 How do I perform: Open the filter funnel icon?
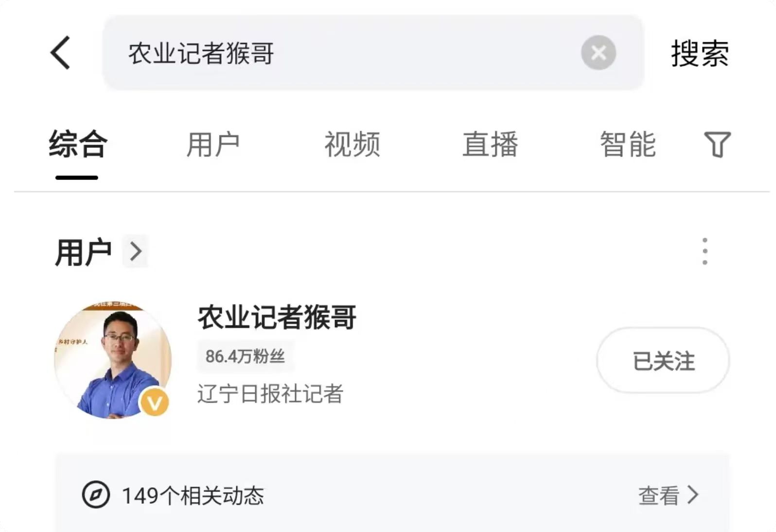717,144
